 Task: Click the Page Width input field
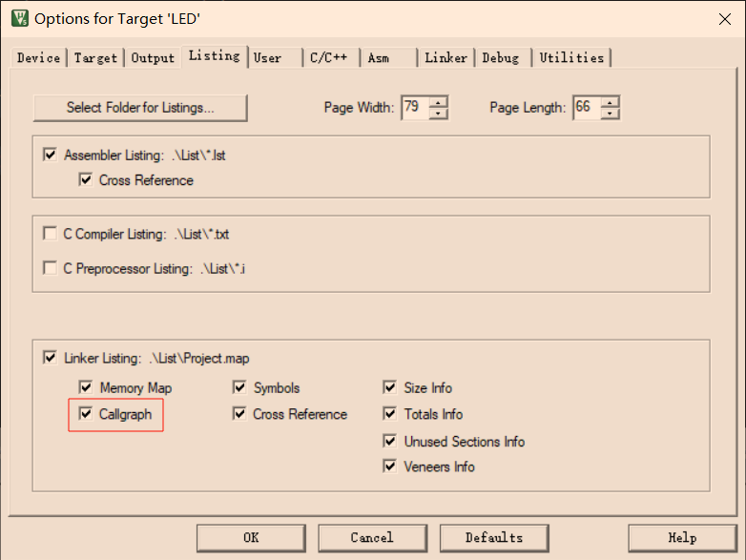pyautogui.click(x=415, y=107)
